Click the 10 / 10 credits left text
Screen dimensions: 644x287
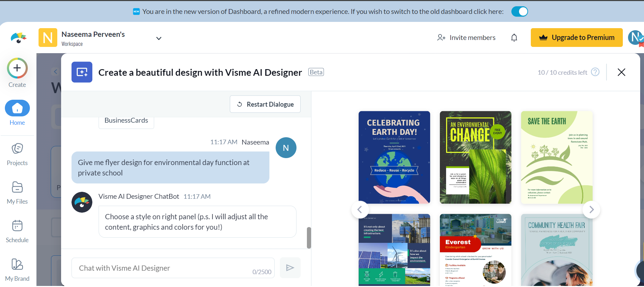562,73
